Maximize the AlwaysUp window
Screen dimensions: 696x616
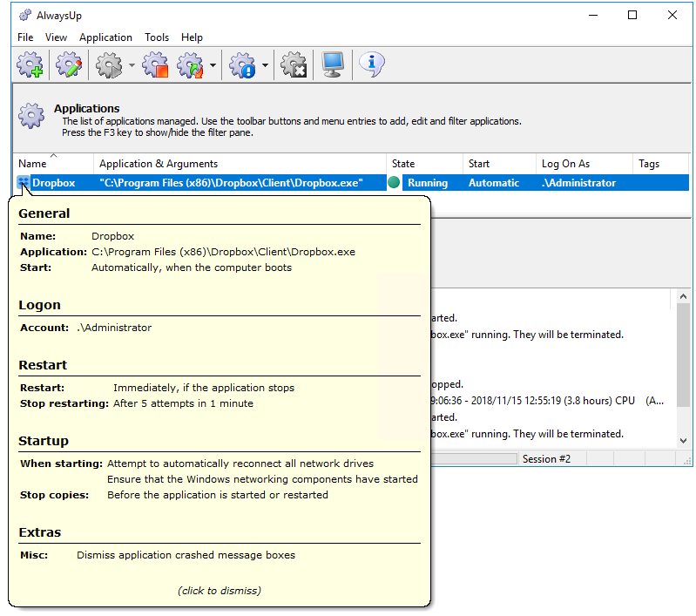632,15
